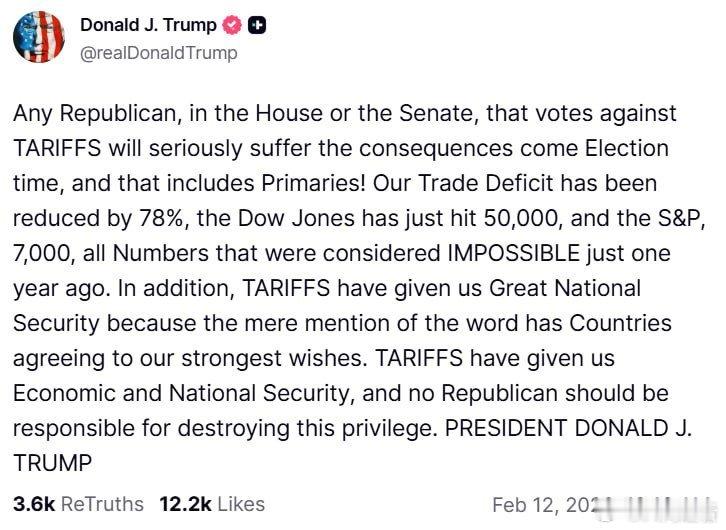Open the @realDonaldTrump handle link
The height and width of the screenshot is (530, 726).
click(x=158, y=53)
